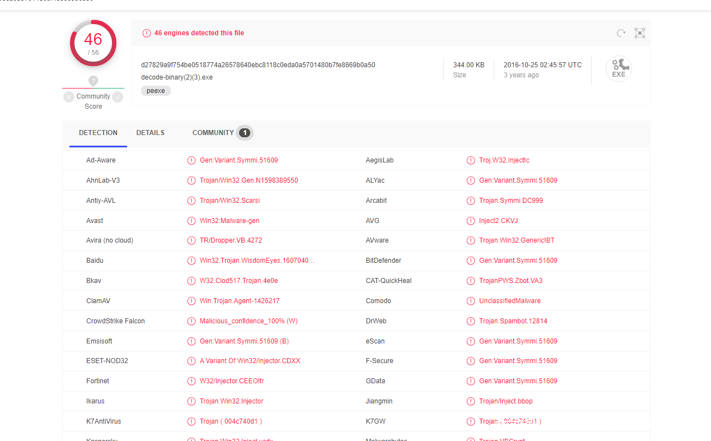Screen dimensions: 711x441
Task: Click the Trojan/Inject.bbop detection
Action: coord(506,401)
